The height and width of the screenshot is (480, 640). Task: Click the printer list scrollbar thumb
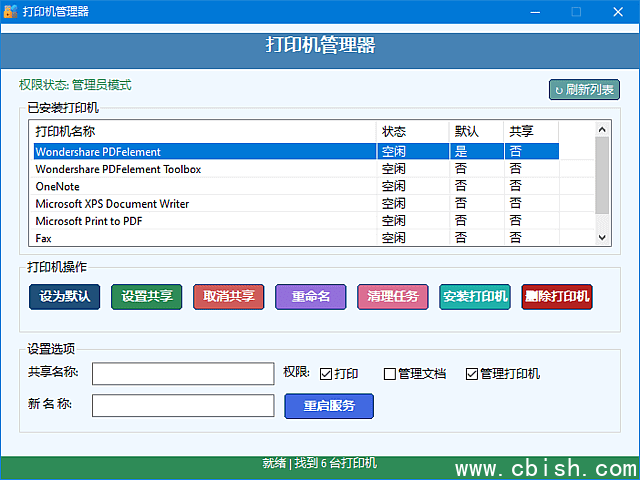point(602,176)
